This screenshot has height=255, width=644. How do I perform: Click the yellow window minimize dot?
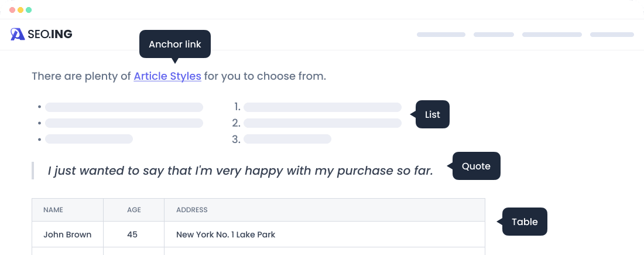20,11
